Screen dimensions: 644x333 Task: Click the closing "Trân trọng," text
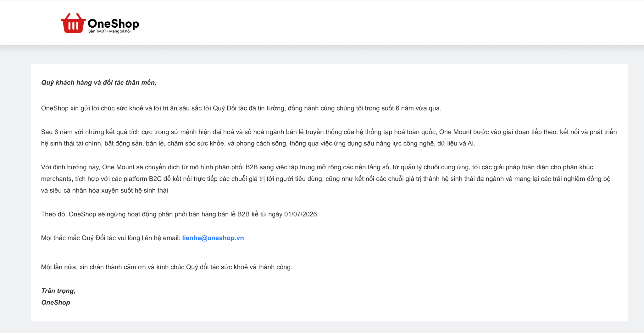click(58, 291)
